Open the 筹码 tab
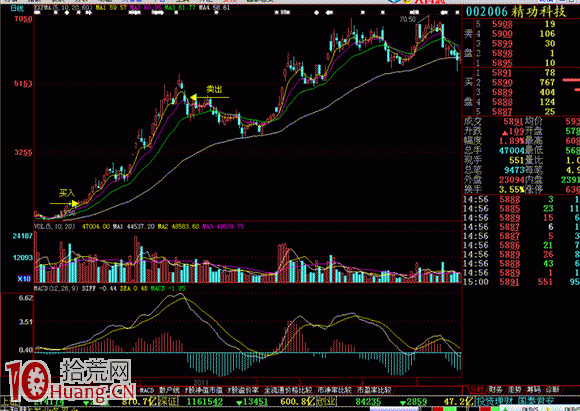The height and width of the screenshot is (411, 580). [533, 390]
